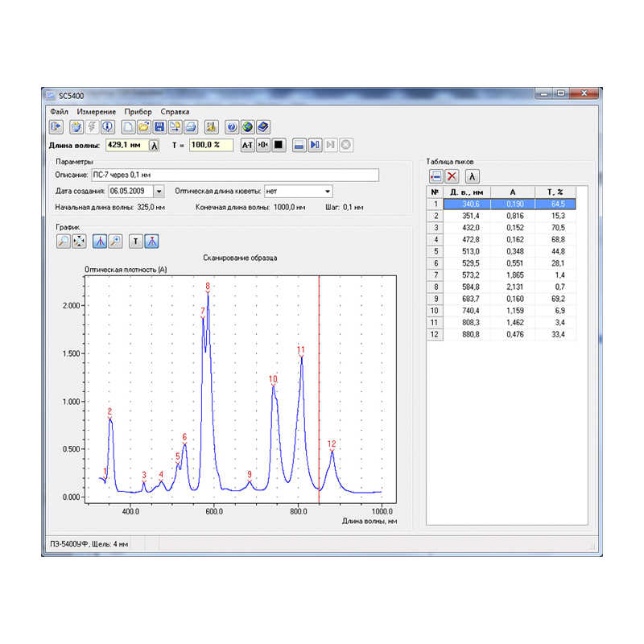Toggle the T transmittance graph mode button
Image resolution: width=644 pixels, height=644 pixels.
(x=136, y=241)
